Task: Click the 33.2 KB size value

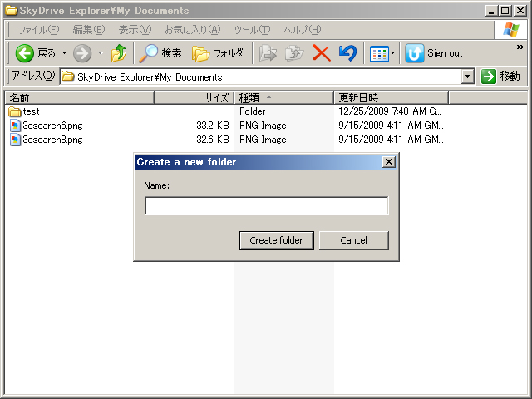Action: pyautogui.click(x=213, y=126)
